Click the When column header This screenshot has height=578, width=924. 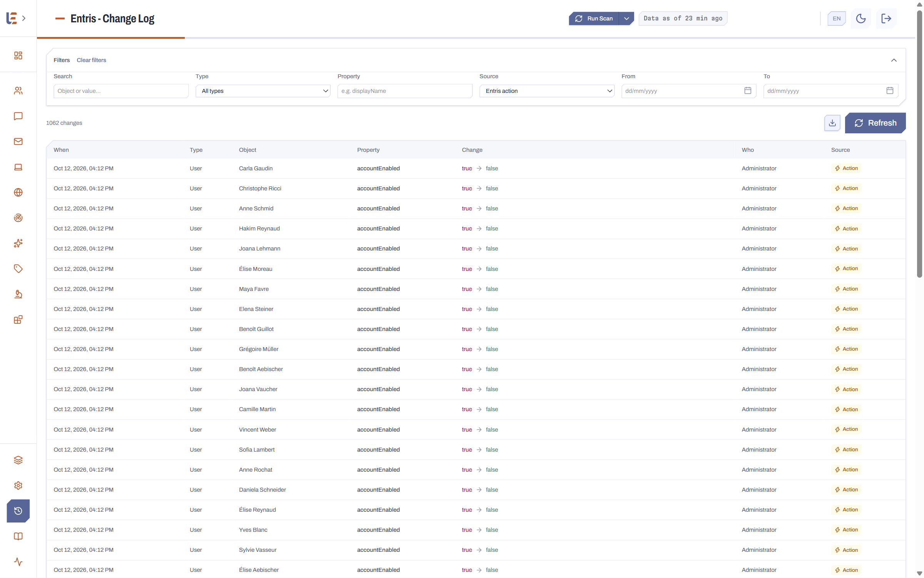click(x=61, y=150)
